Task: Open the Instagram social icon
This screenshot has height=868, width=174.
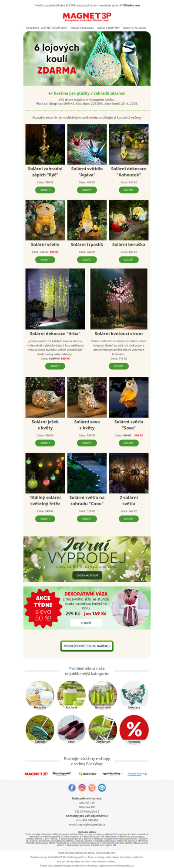Action: click(82, 787)
